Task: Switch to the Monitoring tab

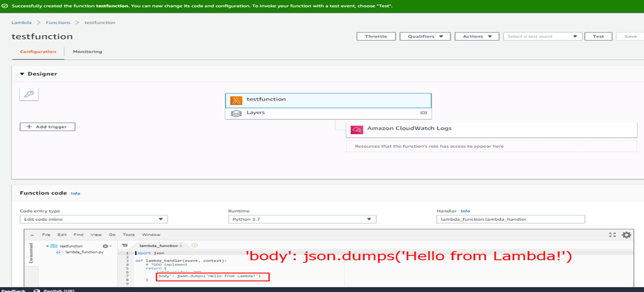Action: (x=87, y=51)
